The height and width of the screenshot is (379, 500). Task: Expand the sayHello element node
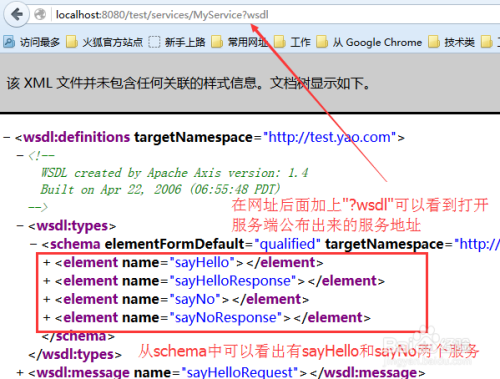point(47,263)
